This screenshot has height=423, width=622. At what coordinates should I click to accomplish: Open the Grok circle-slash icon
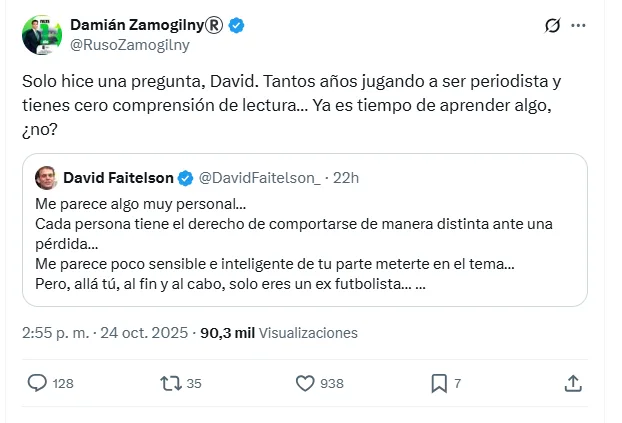(551, 25)
